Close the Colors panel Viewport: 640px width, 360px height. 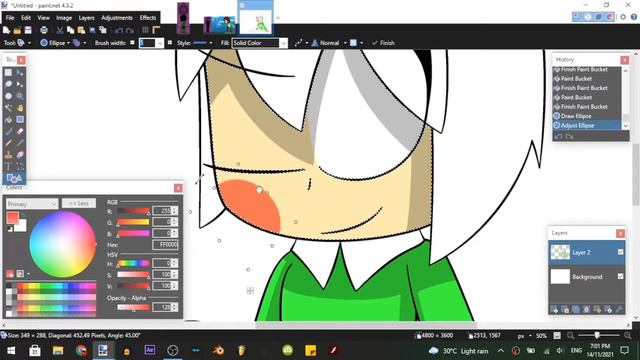coord(178,188)
